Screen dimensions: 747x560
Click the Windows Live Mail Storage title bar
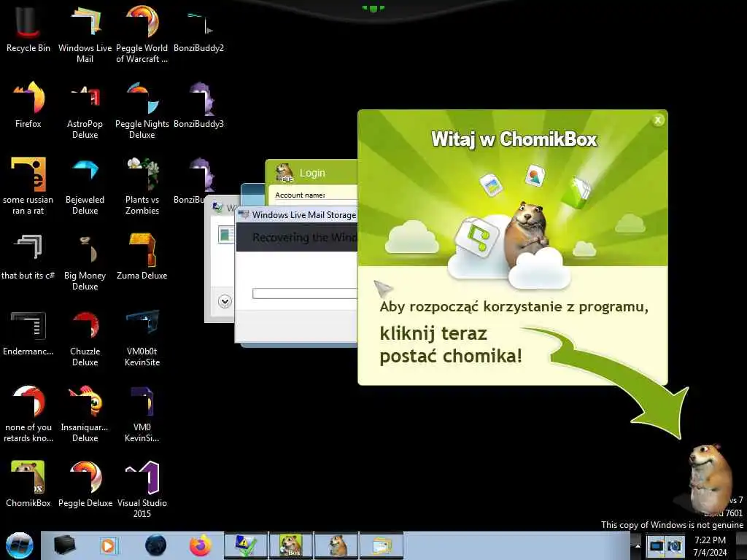(x=298, y=215)
